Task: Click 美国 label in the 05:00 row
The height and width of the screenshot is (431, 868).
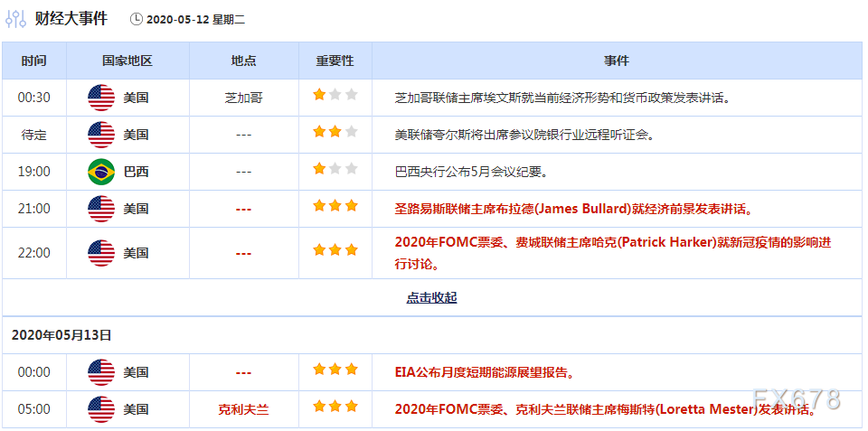Action: [x=137, y=409]
